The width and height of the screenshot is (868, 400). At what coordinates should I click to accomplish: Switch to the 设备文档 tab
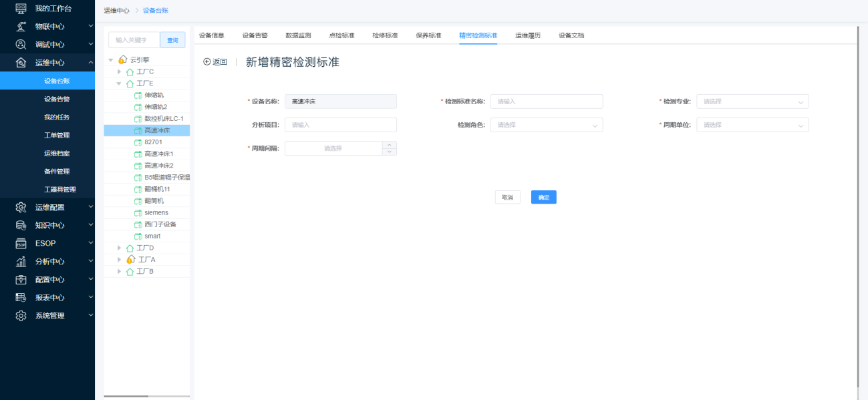(571, 35)
